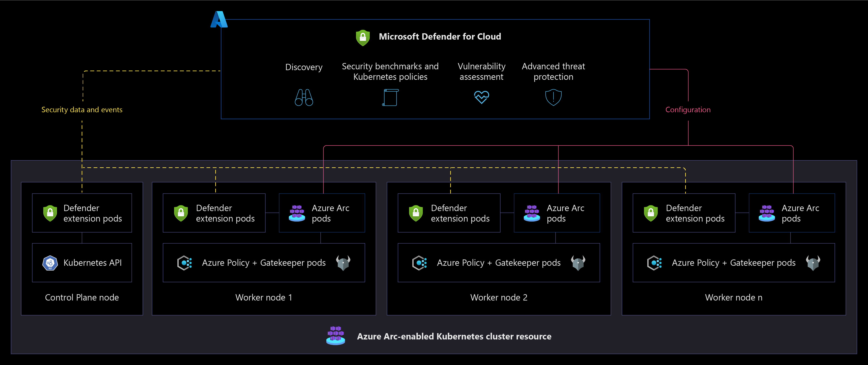Click Defender shield icon in Worker node 1
Image resolution: width=868 pixels, height=365 pixels.
pos(181,213)
